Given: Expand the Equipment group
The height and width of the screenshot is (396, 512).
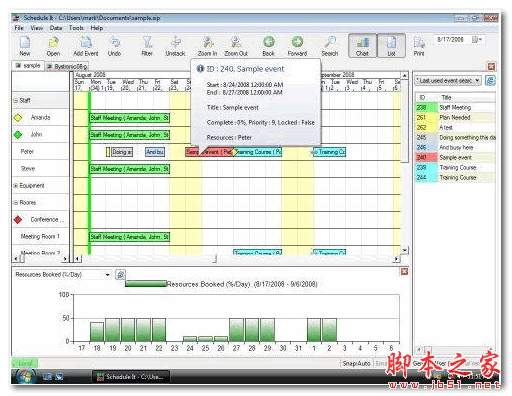Looking at the screenshot, I should (16, 185).
